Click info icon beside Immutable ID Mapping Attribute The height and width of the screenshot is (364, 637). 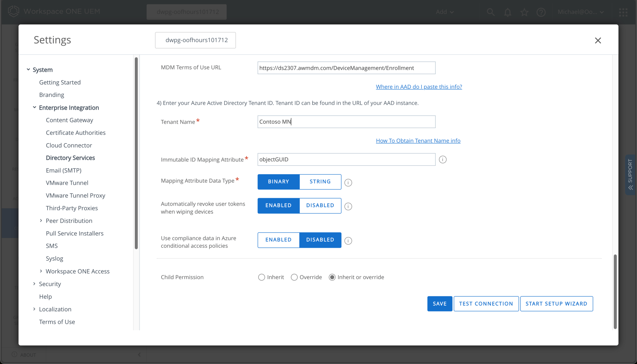pos(443,159)
